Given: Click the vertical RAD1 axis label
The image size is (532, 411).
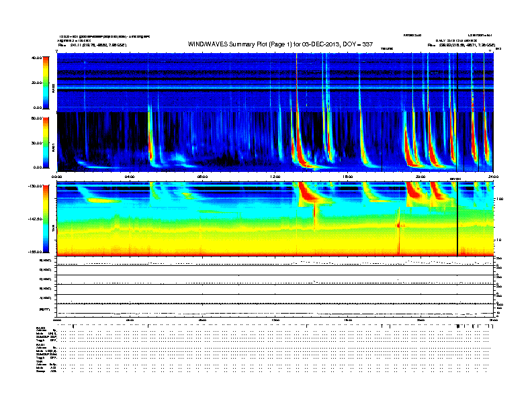Looking at the screenshot, I should [x=53, y=147].
